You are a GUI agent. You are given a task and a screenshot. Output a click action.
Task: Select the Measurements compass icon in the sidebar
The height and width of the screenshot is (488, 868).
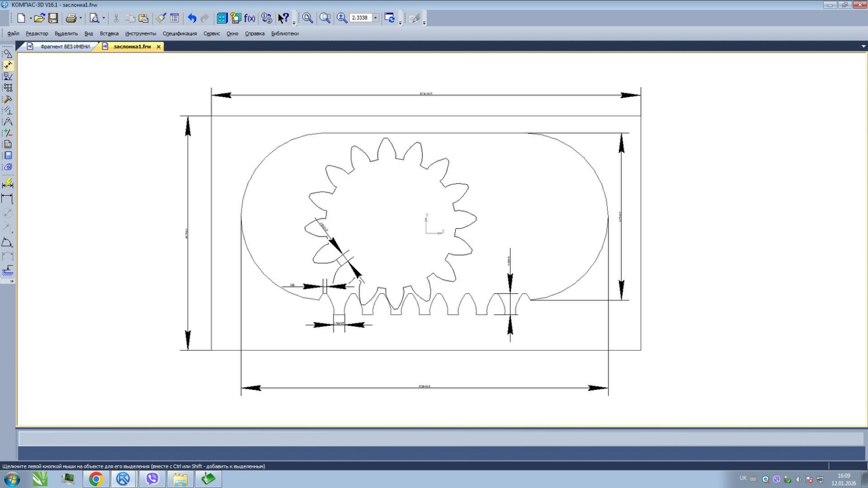(x=8, y=122)
